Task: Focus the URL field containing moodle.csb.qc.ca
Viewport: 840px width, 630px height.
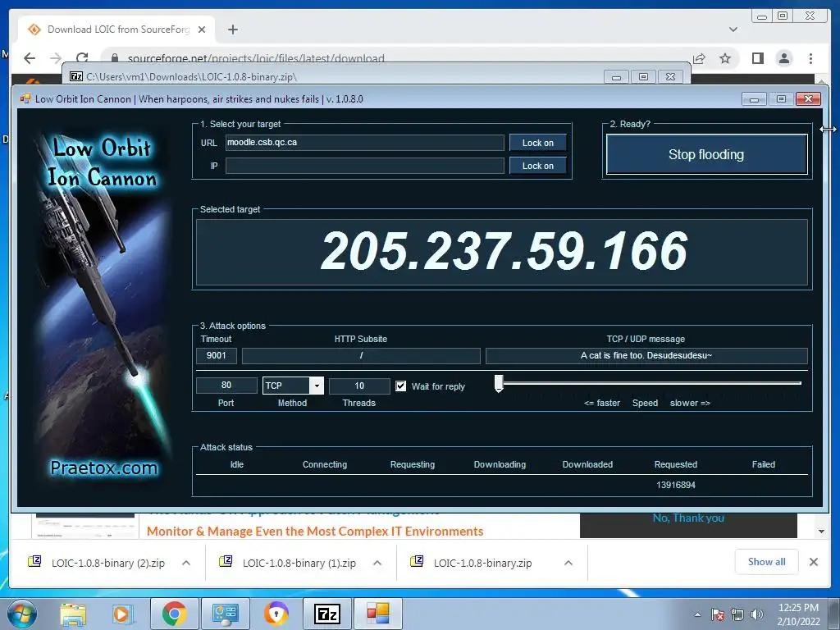Action: point(364,143)
